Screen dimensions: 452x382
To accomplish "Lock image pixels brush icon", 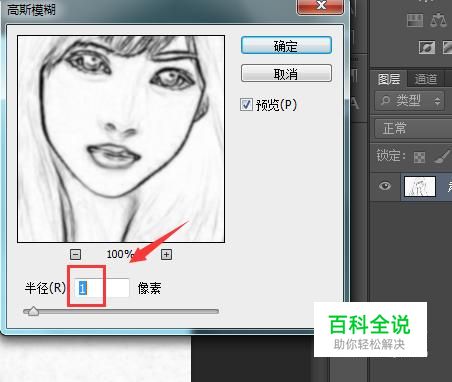I will coord(442,157).
